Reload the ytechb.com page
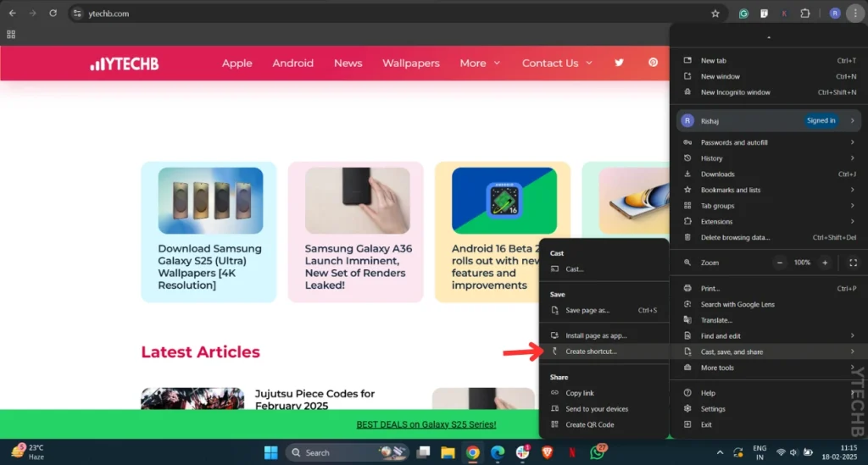 point(53,14)
